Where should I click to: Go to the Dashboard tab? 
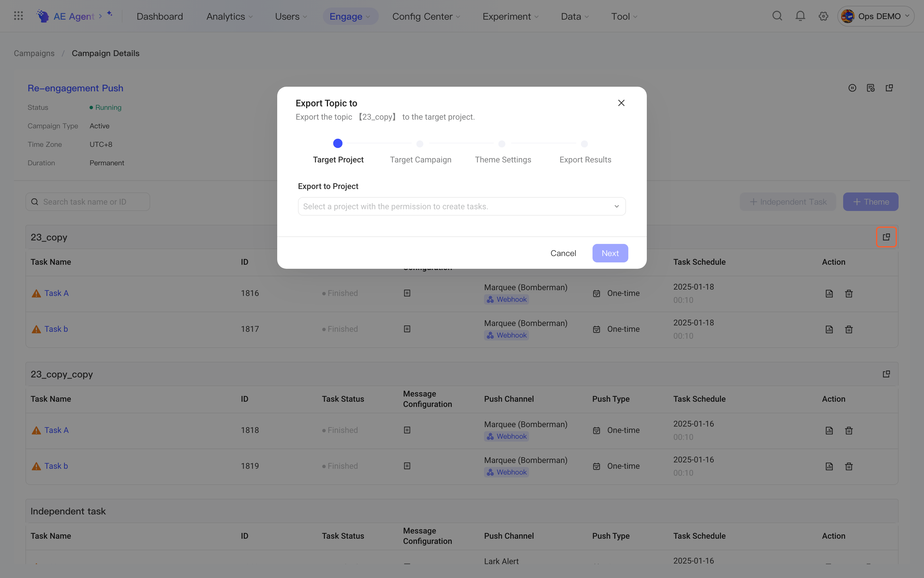click(160, 16)
